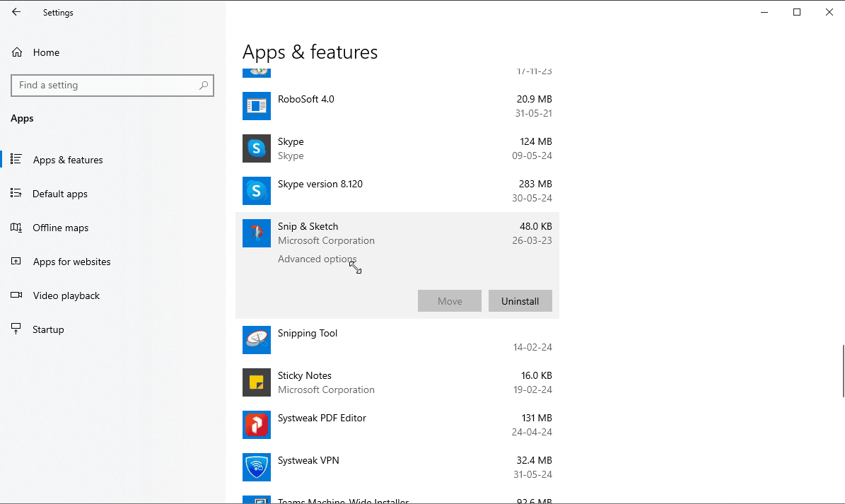
Task: Click the Sticky Notes app icon
Action: (x=256, y=382)
